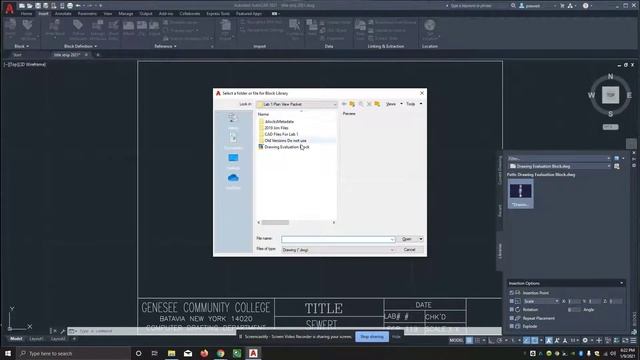
Task: Click the Open button in dialog
Action: pos(407,239)
